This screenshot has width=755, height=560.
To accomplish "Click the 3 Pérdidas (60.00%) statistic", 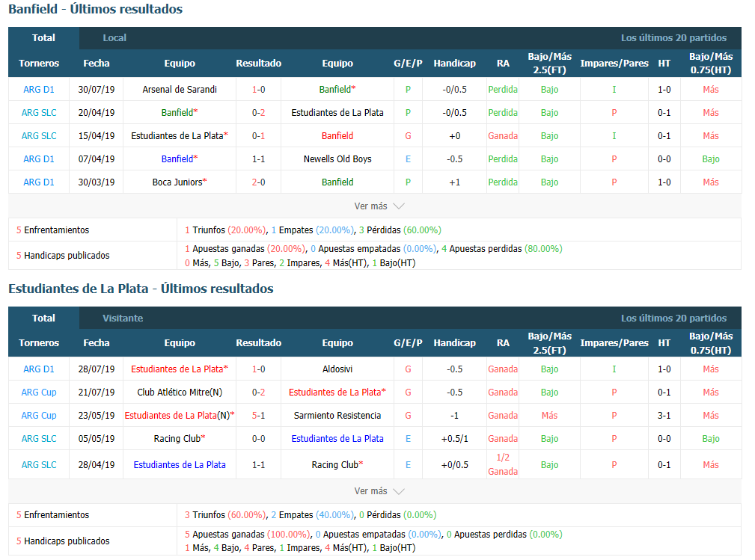I will point(400,230).
